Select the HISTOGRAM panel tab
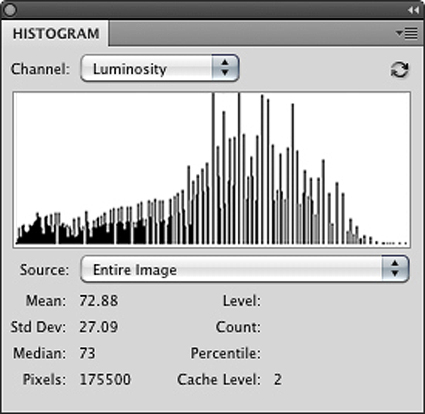This screenshot has width=425, height=414. coord(56,34)
